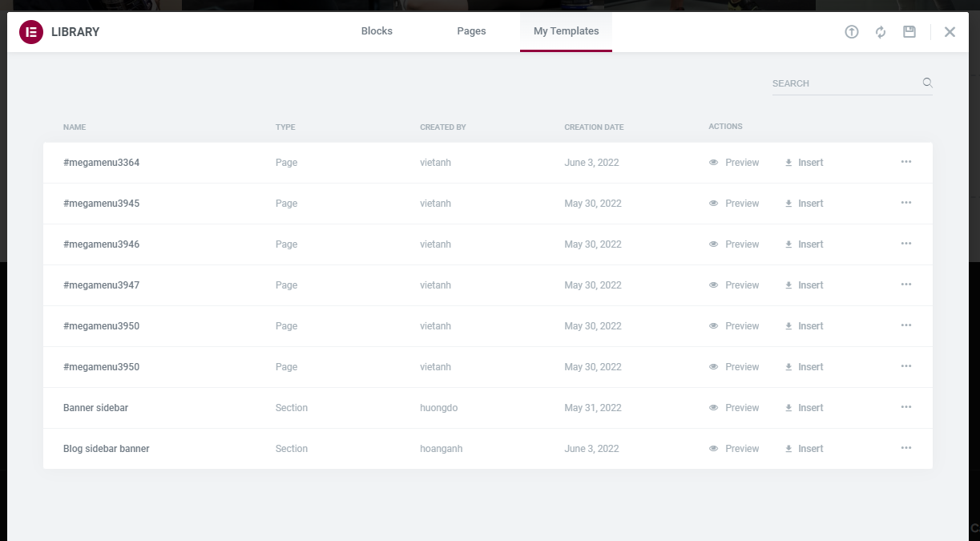Switch to the Blocks tab
Viewport: 980px width, 541px height.
377,31
